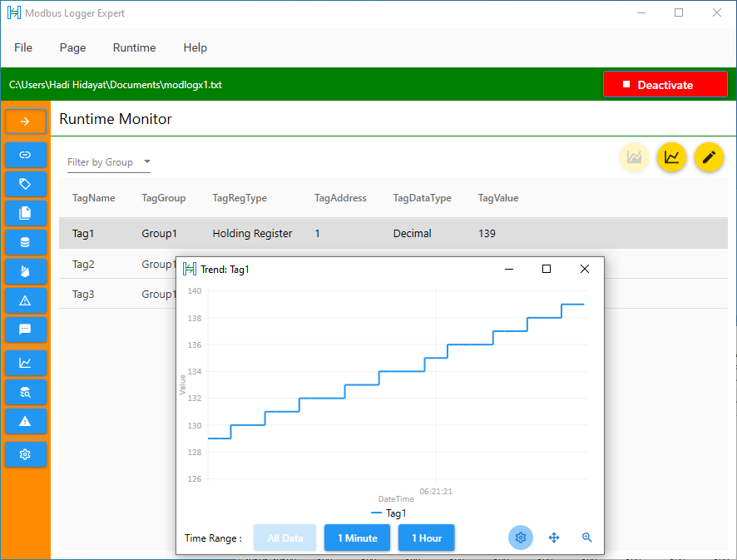This screenshot has width=737, height=560.
Task: Open the Database sidebar icon
Action: [26, 242]
